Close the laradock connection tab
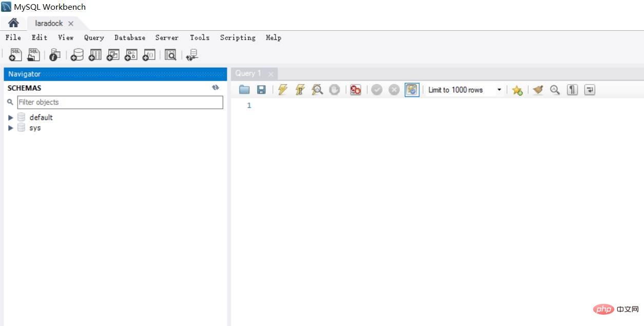This screenshot has height=326, width=644. point(71,24)
